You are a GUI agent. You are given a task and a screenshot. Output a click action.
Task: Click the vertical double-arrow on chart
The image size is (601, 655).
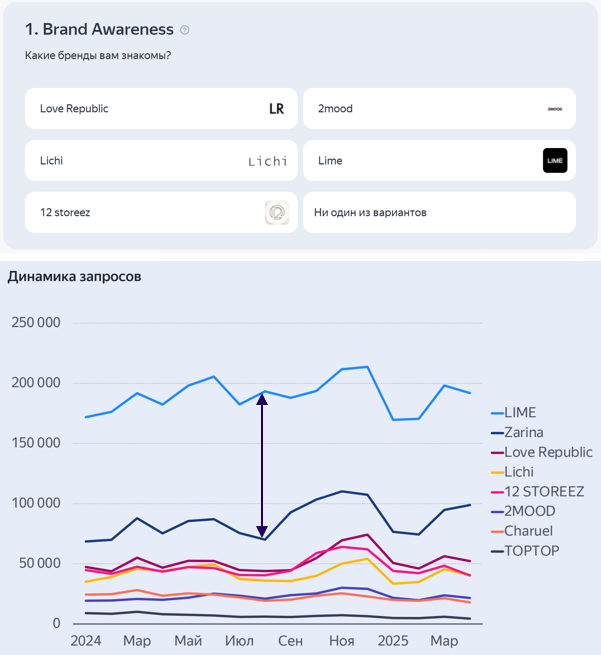(262, 465)
